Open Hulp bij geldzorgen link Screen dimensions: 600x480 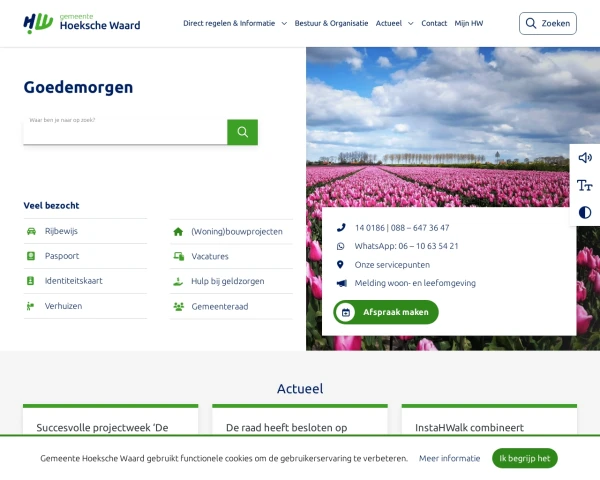click(228, 281)
